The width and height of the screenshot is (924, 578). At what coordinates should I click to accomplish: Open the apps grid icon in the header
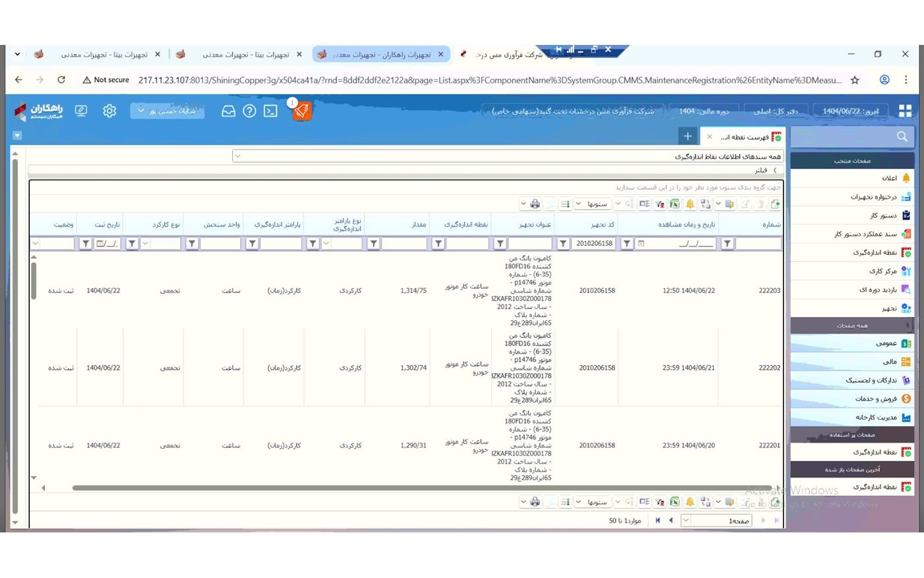[x=905, y=111]
